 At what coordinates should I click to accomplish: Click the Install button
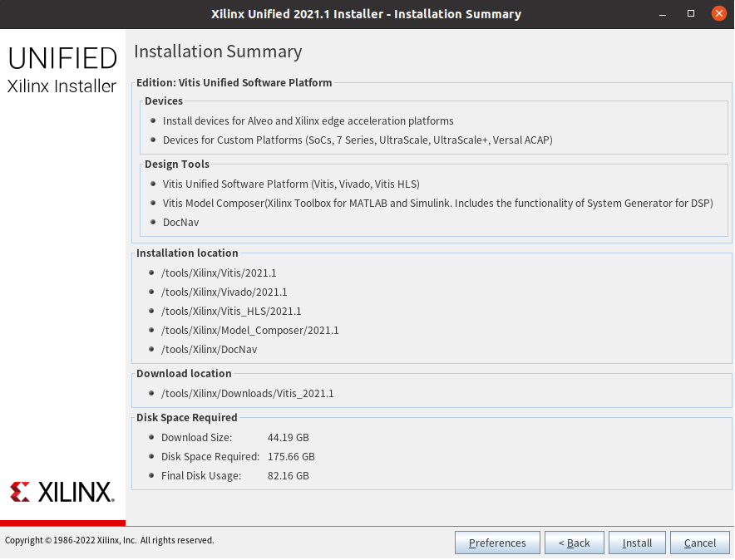pos(637,543)
